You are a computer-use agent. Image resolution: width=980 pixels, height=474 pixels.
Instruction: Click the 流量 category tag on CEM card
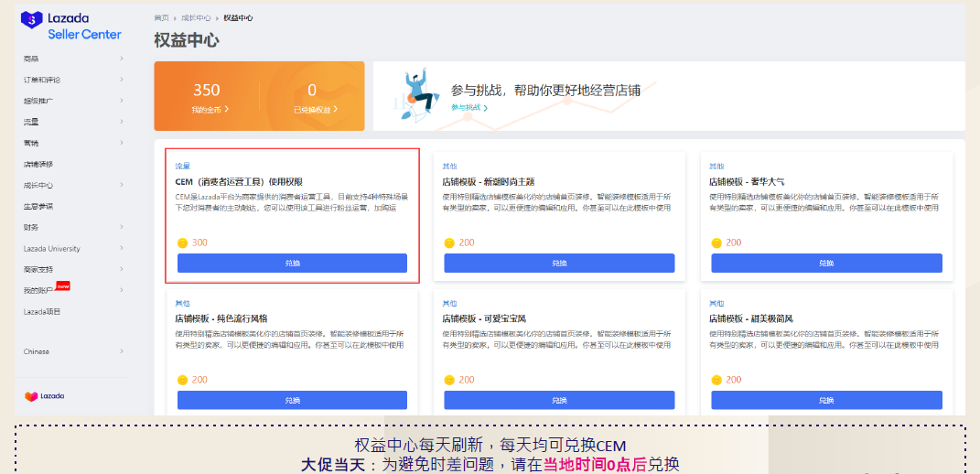182,167
